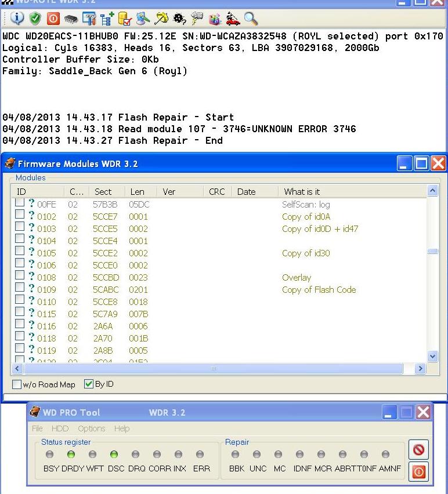Click the blue info bubble toolbar icon
Viewport: 448px width, 494px height.
point(17,19)
